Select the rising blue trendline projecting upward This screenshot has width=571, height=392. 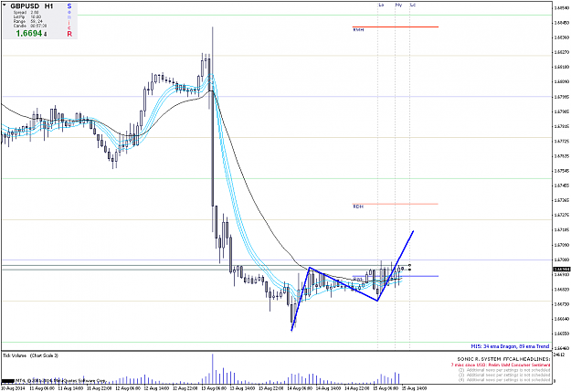point(396,265)
